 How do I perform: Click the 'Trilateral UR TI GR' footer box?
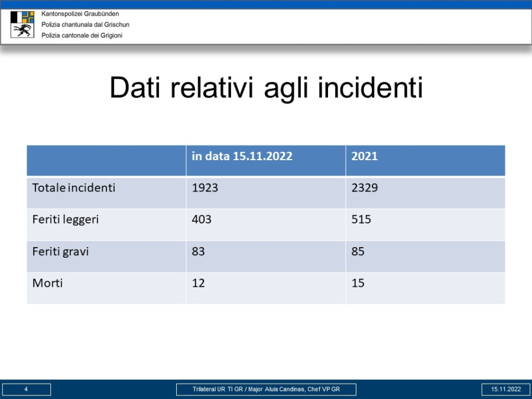(x=266, y=389)
